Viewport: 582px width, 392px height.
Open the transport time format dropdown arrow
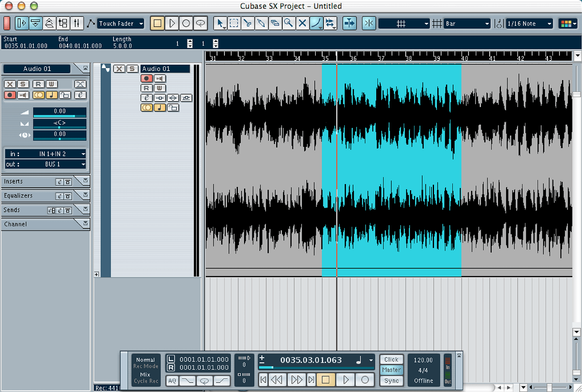click(371, 360)
